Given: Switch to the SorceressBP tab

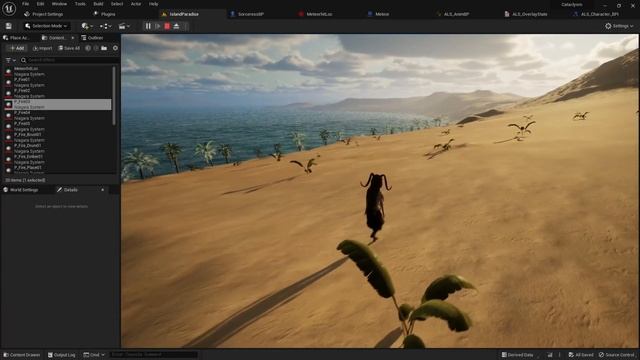Looking at the screenshot, I should point(247,14).
